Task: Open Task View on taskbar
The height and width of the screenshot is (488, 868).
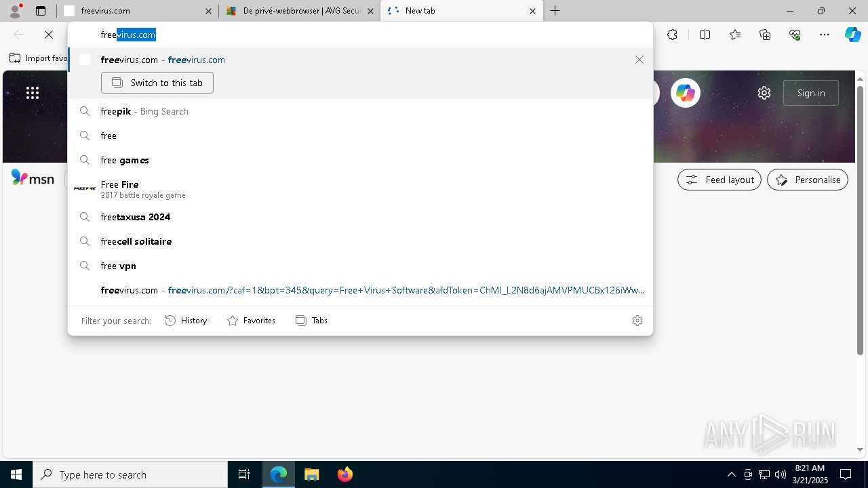Action: pyautogui.click(x=244, y=474)
